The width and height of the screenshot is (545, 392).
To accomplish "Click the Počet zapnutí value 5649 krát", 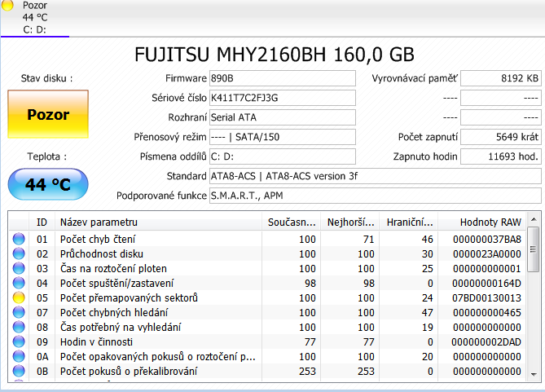I will coord(501,137).
